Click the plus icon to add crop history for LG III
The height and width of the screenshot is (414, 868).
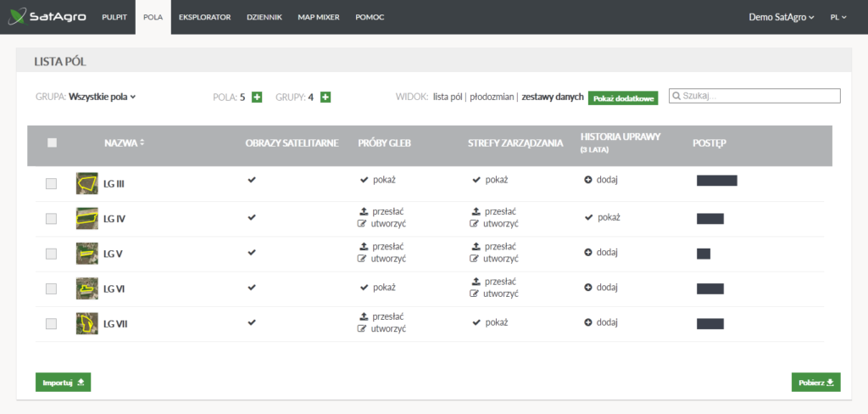(x=588, y=180)
